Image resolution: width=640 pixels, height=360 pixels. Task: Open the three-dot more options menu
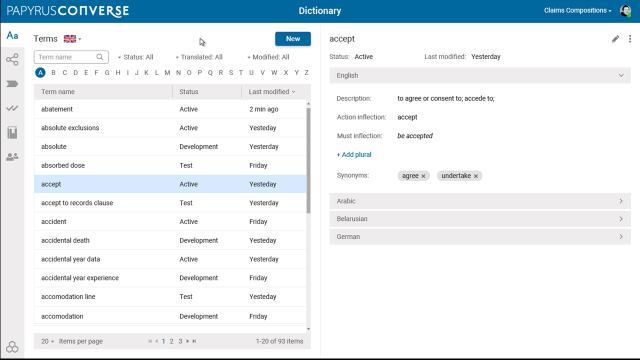630,39
